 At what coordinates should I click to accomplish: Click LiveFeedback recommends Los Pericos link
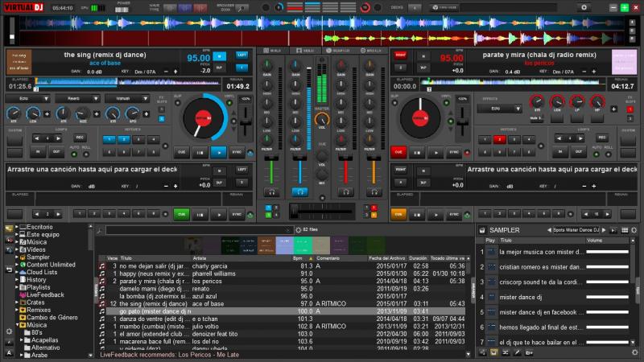[169, 355]
